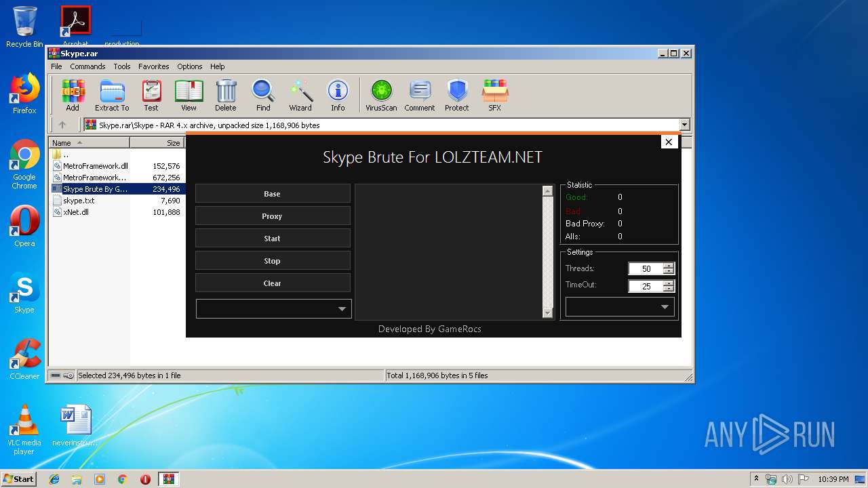Image resolution: width=868 pixels, height=488 pixels.
Task: Launch Firefox from the desktop
Action: pos(24,94)
